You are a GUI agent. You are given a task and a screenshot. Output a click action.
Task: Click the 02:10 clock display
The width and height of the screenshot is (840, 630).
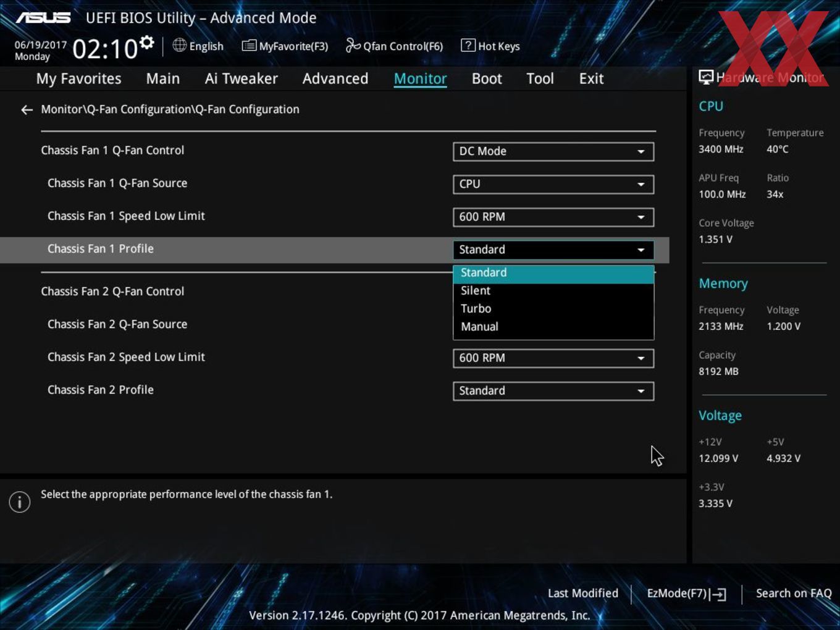pyautogui.click(x=105, y=49)
